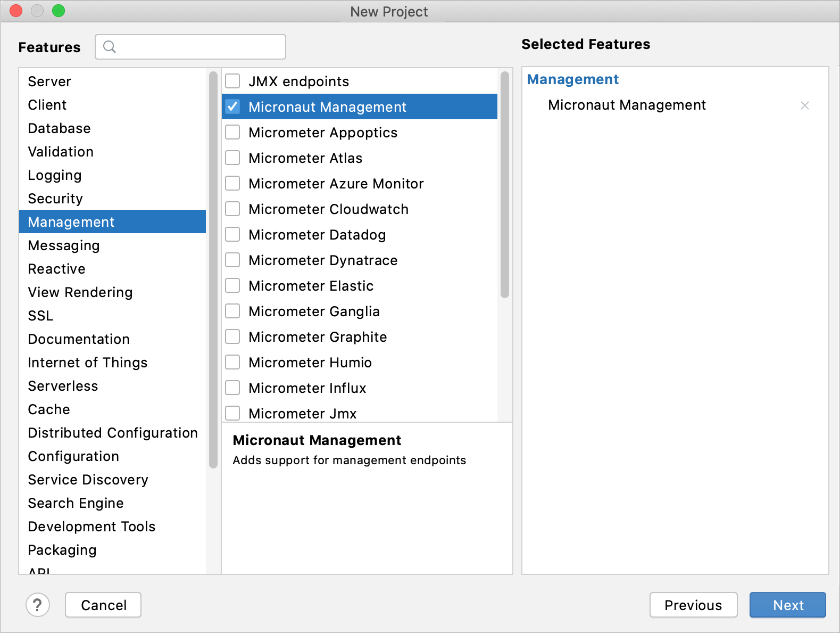This screenshot has width=840, height=633.
Task: Select the Reactive category
Action: pyautogui.click(x=112, y=269)
